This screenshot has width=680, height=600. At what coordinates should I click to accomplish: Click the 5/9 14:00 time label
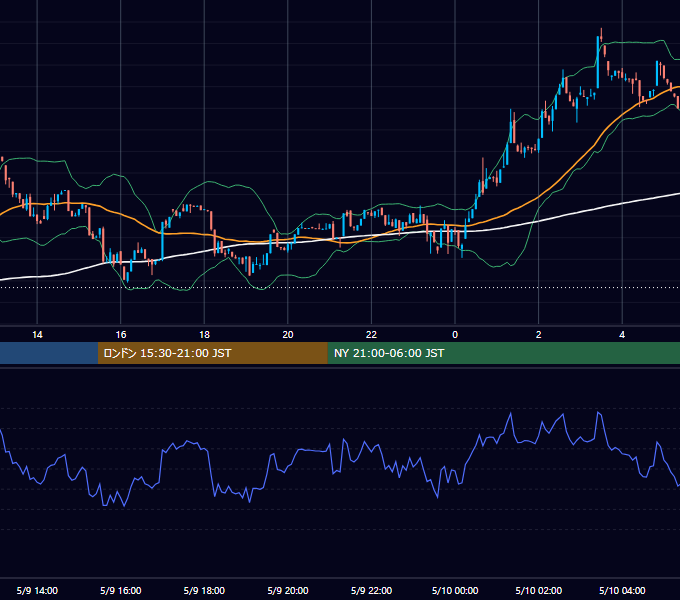click(x=37, y=590)
